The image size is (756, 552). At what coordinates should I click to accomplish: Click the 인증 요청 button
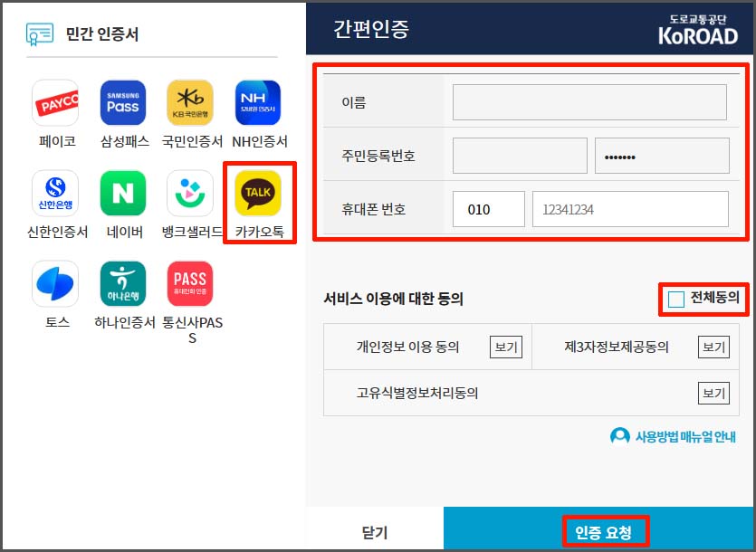[598, 528]
